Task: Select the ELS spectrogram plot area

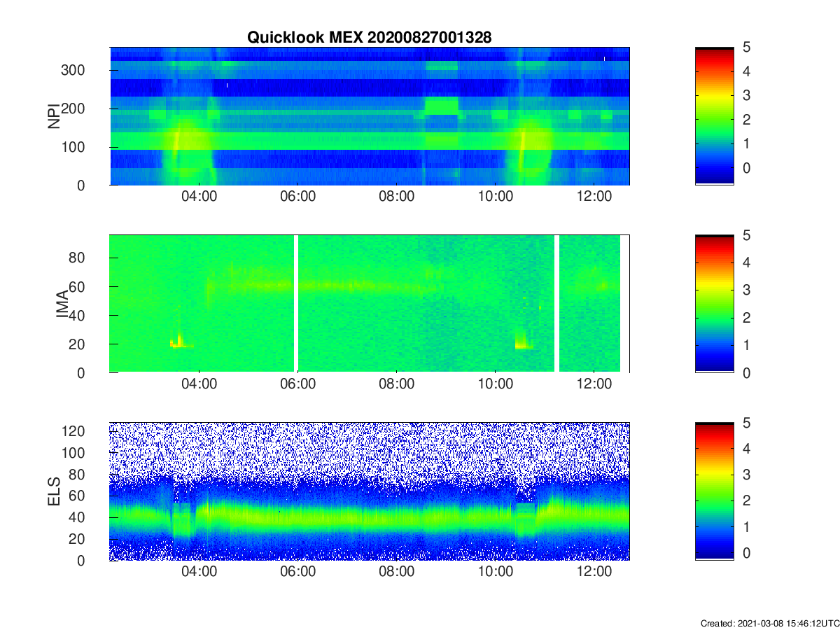Action: 370,491
